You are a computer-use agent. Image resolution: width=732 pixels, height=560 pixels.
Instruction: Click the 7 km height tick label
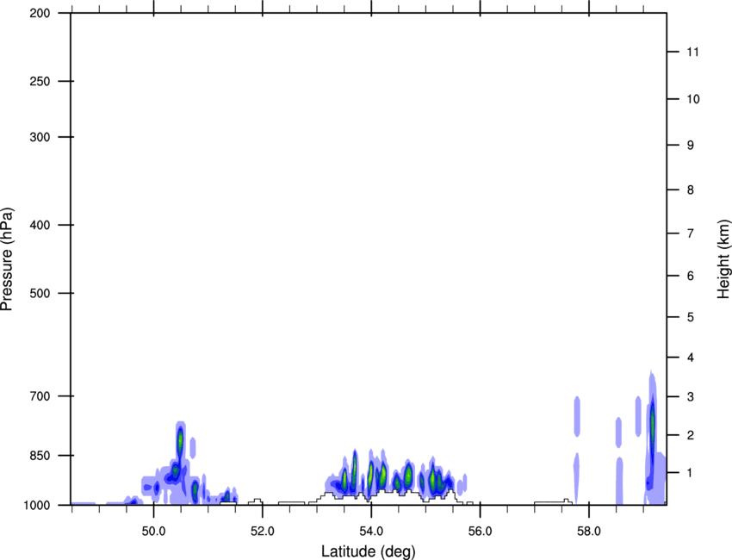tap(691, 233)
